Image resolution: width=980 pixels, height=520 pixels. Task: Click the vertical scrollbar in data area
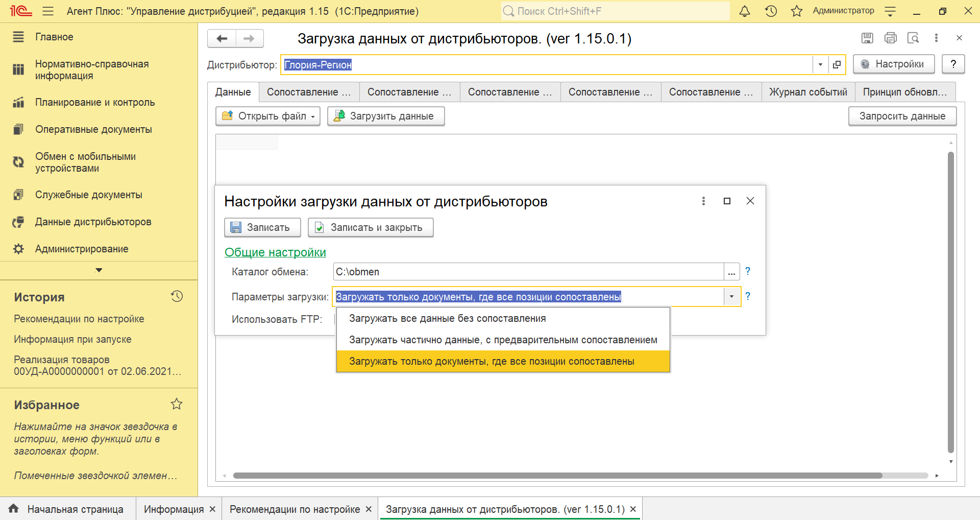pyautogui.click(x=951, y=301)
